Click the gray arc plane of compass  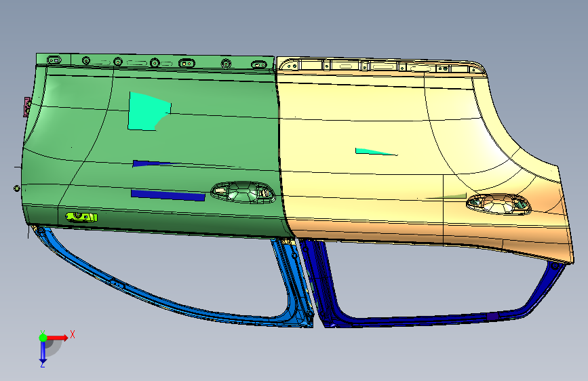(x=54, y=348)
